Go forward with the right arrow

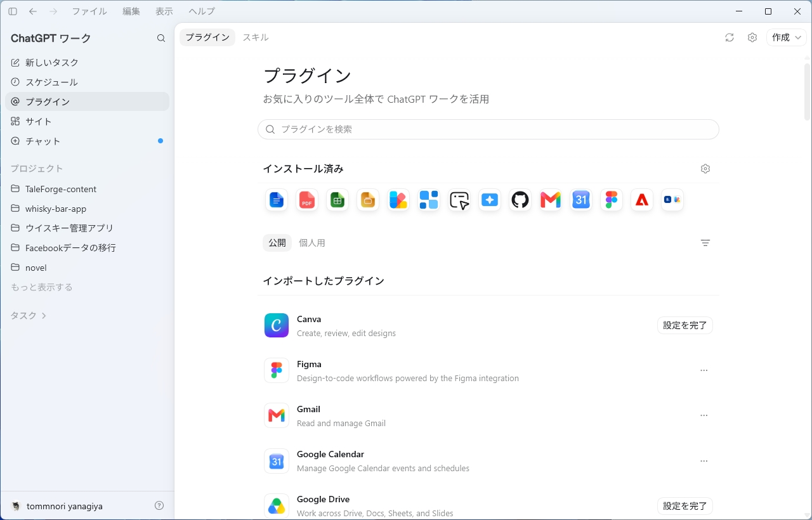[53, 11]
